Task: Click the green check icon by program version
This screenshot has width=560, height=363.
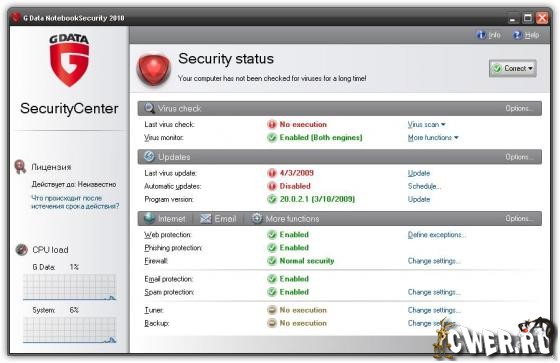Action: pyautogui.click(x=272, y=199)
